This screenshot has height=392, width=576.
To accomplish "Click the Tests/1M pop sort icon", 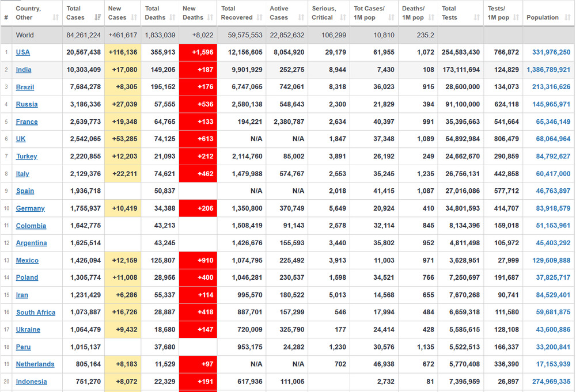I will tap(516, 18).
